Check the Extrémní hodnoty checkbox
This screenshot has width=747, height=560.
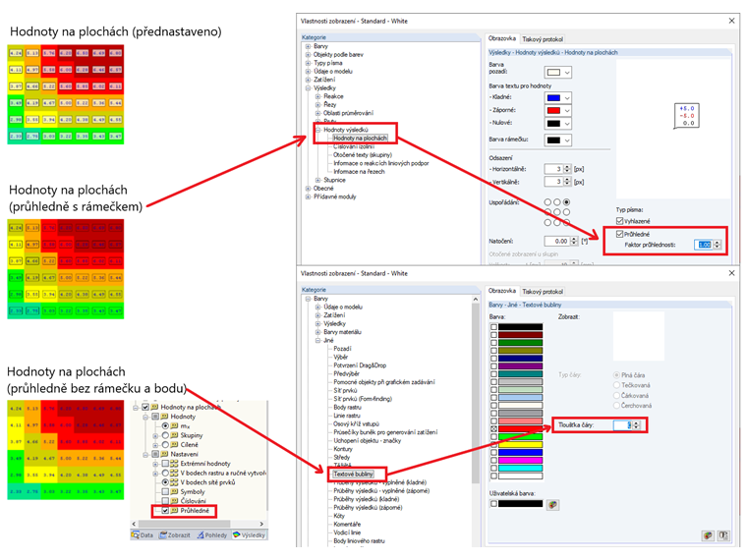[x=165, y=464]
